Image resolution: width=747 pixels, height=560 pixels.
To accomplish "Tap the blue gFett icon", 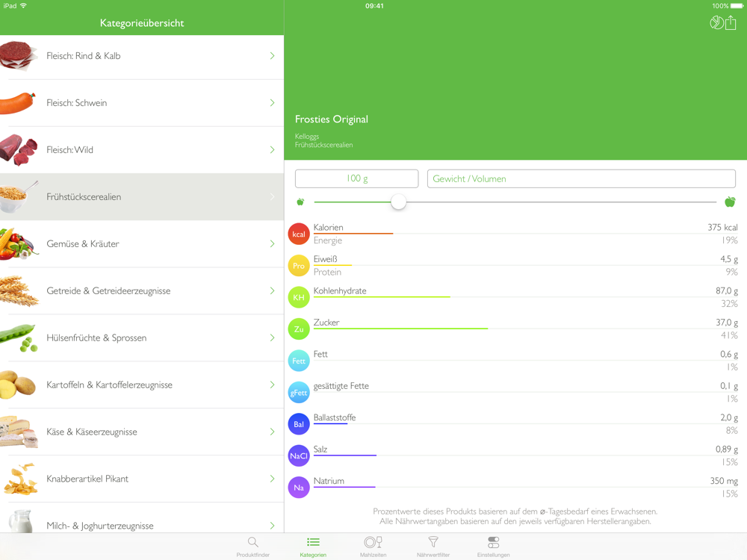I will (299, 393).
